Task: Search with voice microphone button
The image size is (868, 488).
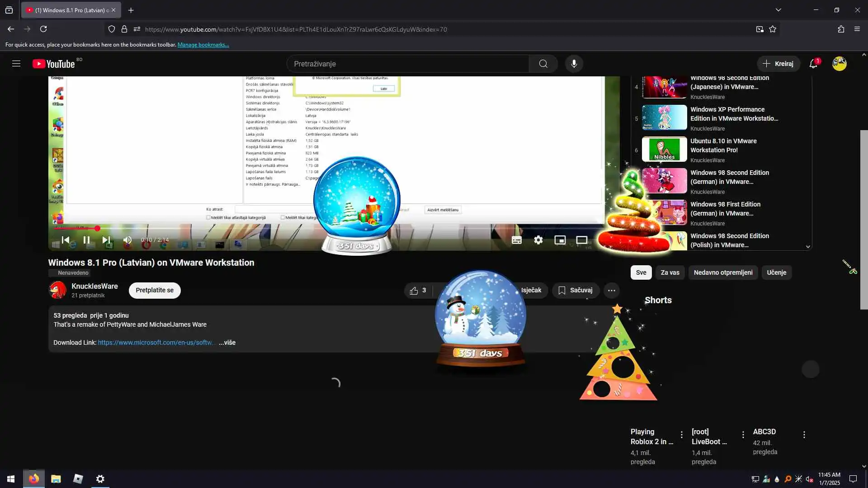Action: tap(574, 64)
